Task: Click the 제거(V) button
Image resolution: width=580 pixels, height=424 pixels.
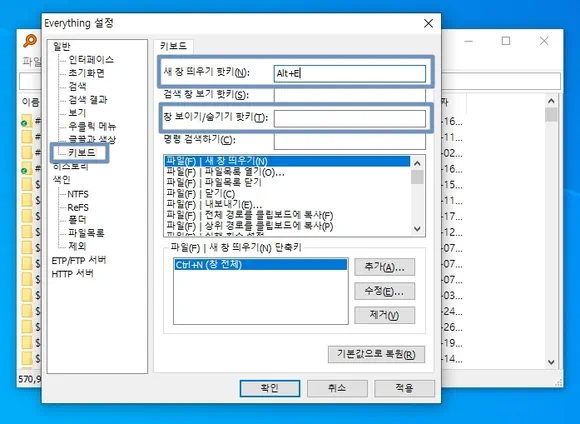Action: click(384, 315)
